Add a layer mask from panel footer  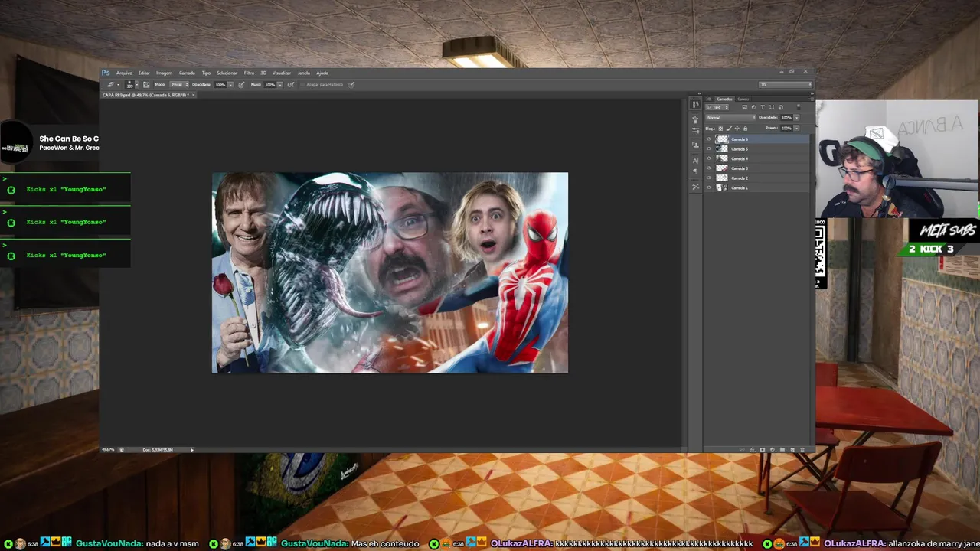point(763,449)
